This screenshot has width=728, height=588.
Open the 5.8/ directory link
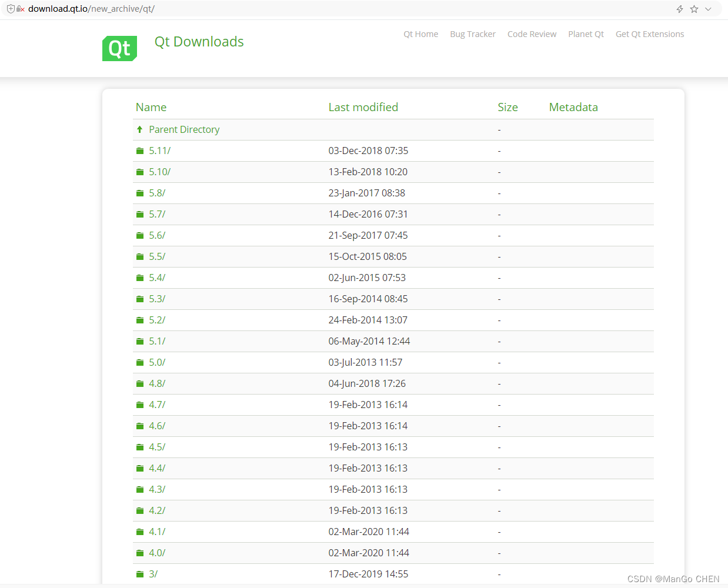157,193
